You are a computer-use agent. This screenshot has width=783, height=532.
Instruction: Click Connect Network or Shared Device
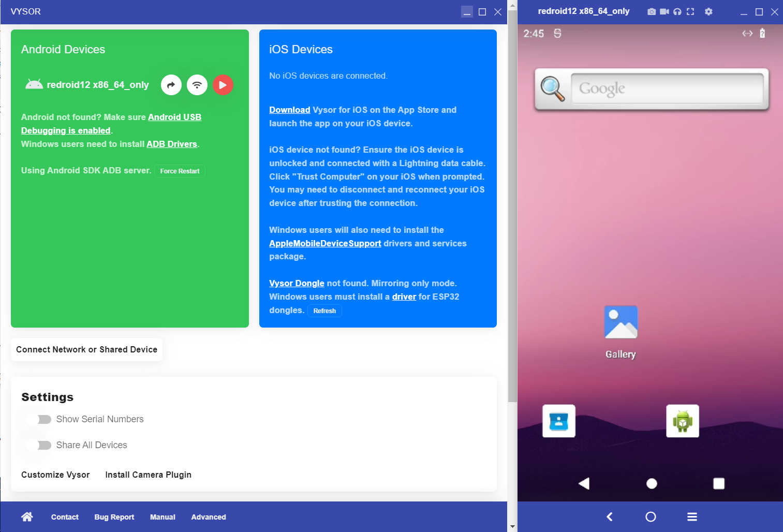[86, 350]
